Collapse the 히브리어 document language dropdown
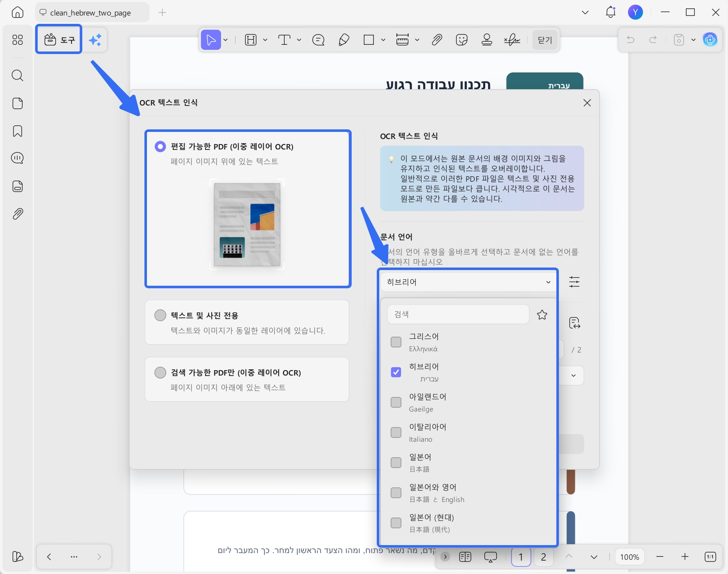 coord(468,282)
